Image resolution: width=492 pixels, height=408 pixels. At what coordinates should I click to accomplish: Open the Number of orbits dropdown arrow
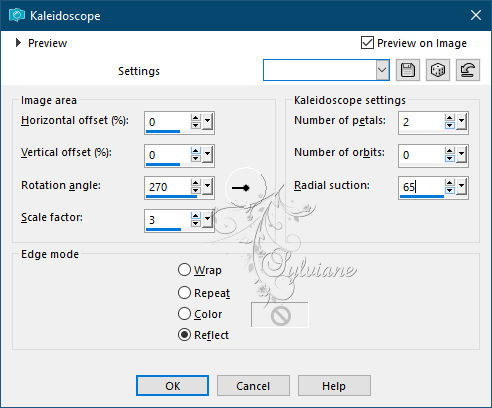pyautogui.click(x=462, y=154)
